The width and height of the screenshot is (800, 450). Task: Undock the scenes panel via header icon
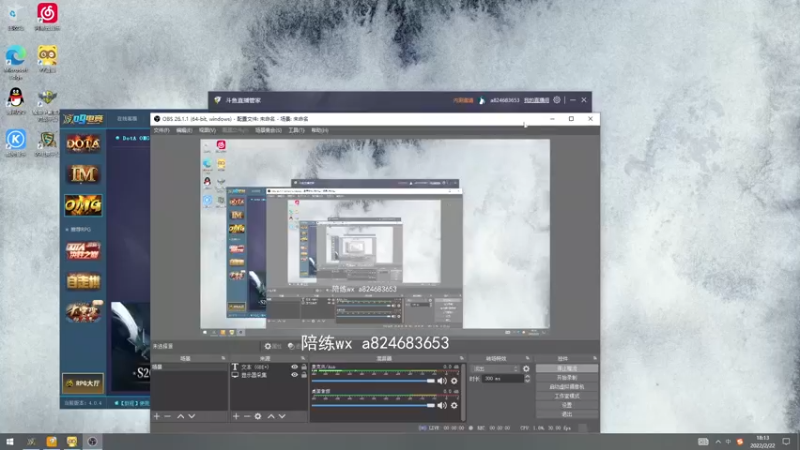(x=223, y=358)
